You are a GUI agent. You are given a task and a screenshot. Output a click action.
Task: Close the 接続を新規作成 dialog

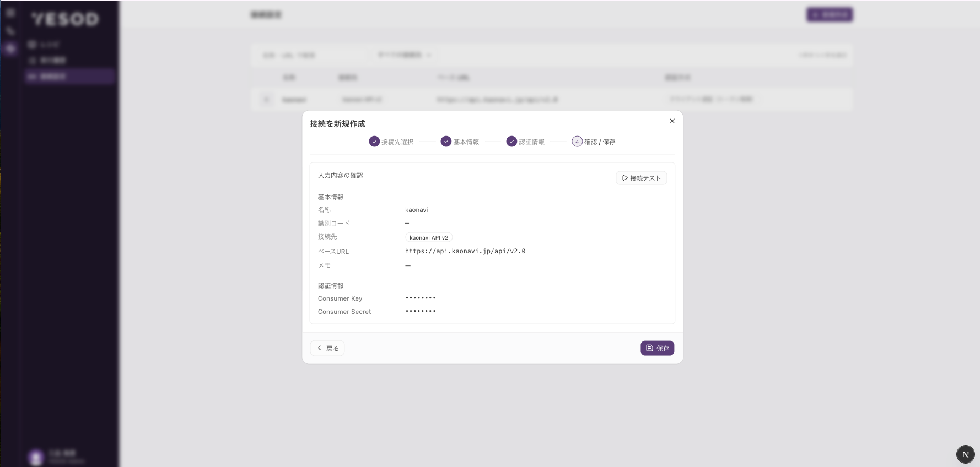tap(672, 121)
